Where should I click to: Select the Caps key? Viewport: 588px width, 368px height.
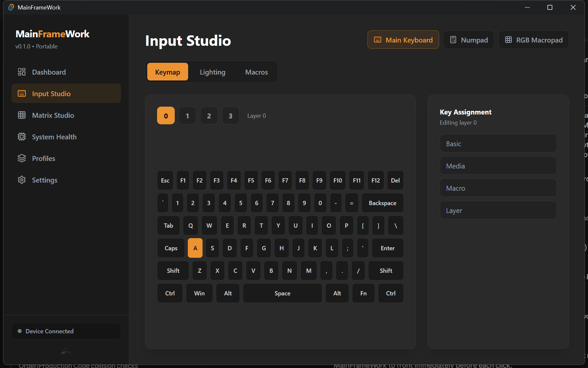(171, 248)
